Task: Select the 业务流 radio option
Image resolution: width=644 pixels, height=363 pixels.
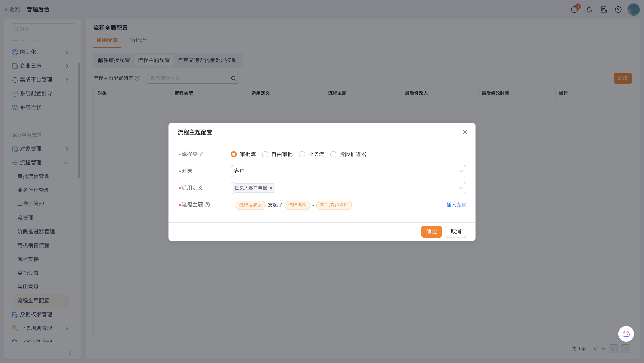Action: [302, 154]
